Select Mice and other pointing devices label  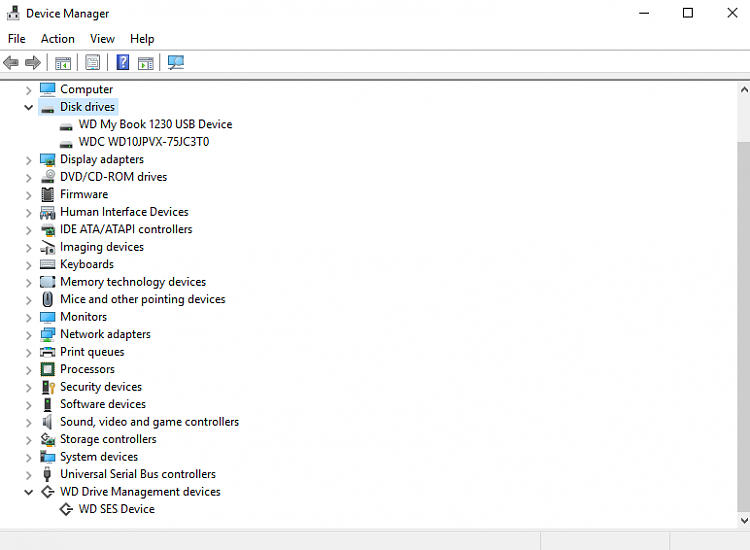(x=143, y=299)
